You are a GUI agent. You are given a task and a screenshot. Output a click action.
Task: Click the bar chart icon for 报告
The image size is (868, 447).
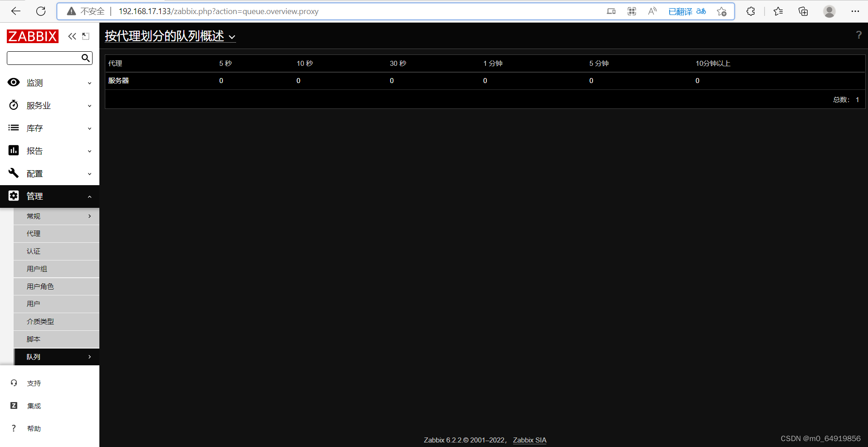tap(14, 150)
